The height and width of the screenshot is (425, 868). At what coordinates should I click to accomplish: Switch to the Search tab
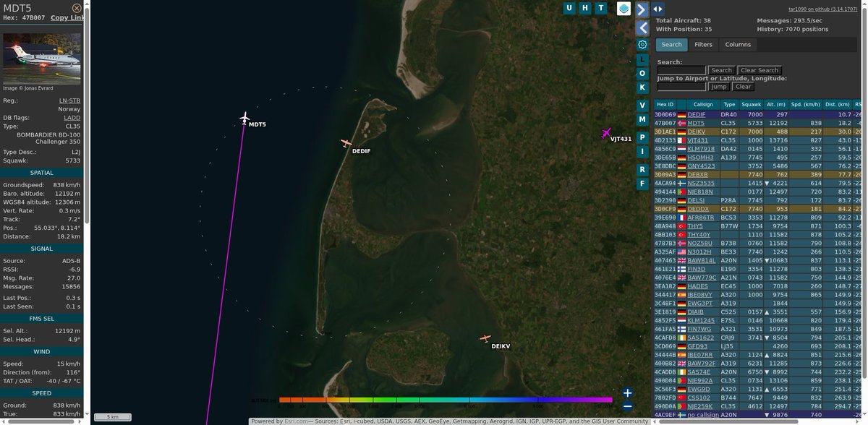click(671, 45)
